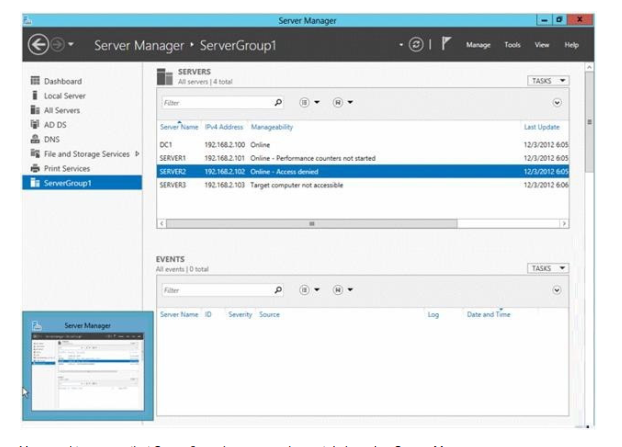Viewport: 622px width, 447px height.
Task: Go back with the back arrow button
Action: [x=38, y=44]
